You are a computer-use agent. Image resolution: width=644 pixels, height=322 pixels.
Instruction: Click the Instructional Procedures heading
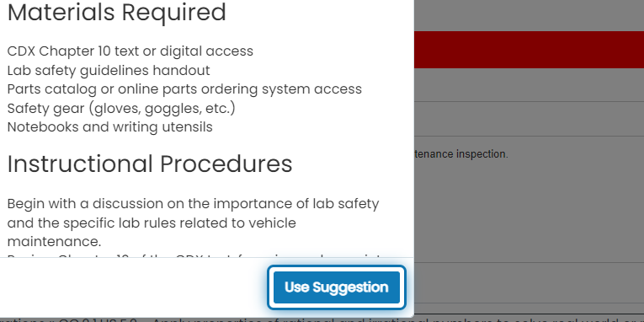tap(150, 164)
